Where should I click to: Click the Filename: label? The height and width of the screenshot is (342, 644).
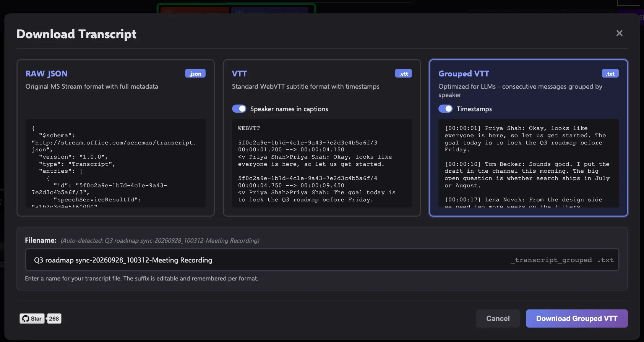41,240
